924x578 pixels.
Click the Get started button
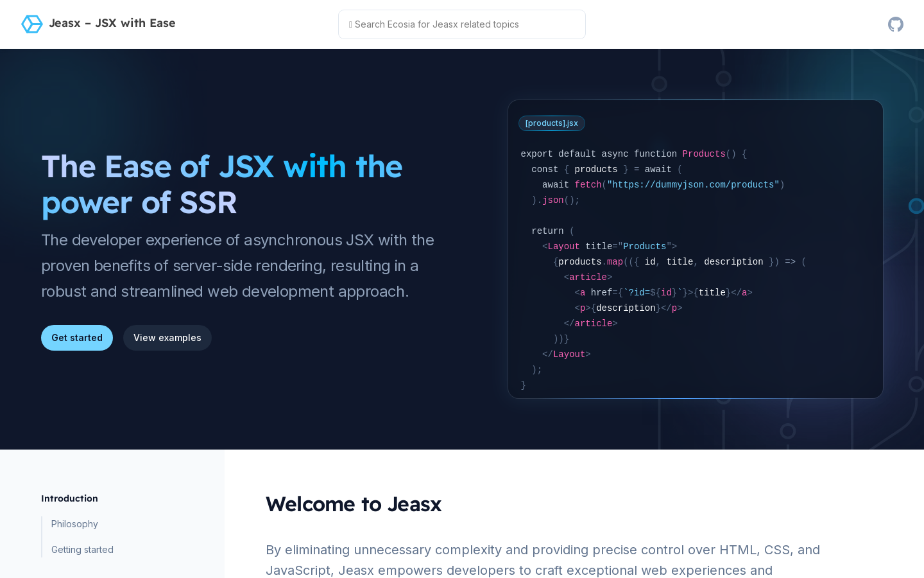[77, 338]
